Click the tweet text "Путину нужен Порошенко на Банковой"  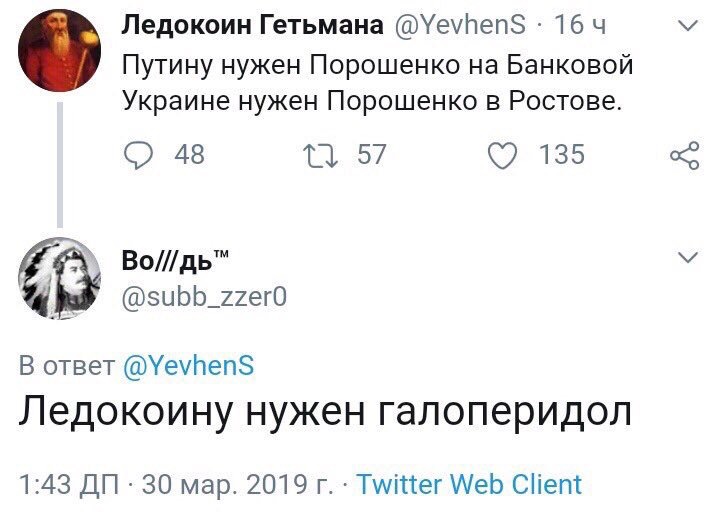pos(378,66)
